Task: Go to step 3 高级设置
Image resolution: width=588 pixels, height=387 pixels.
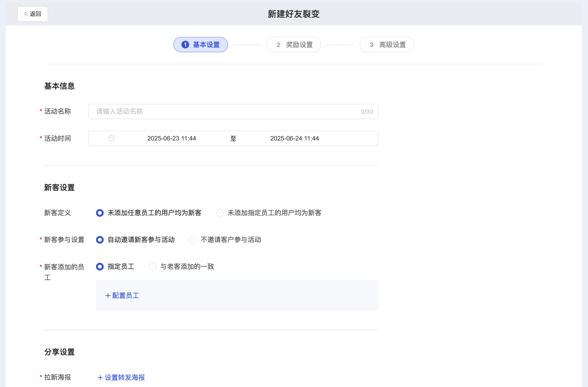Action: click(x=387, y=45)
